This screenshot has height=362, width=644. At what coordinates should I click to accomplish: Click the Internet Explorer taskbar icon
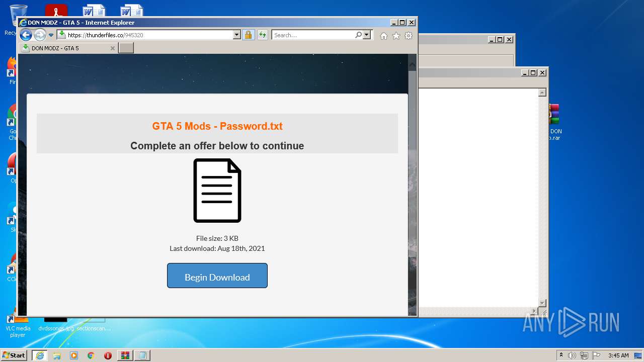click(39, 355)
